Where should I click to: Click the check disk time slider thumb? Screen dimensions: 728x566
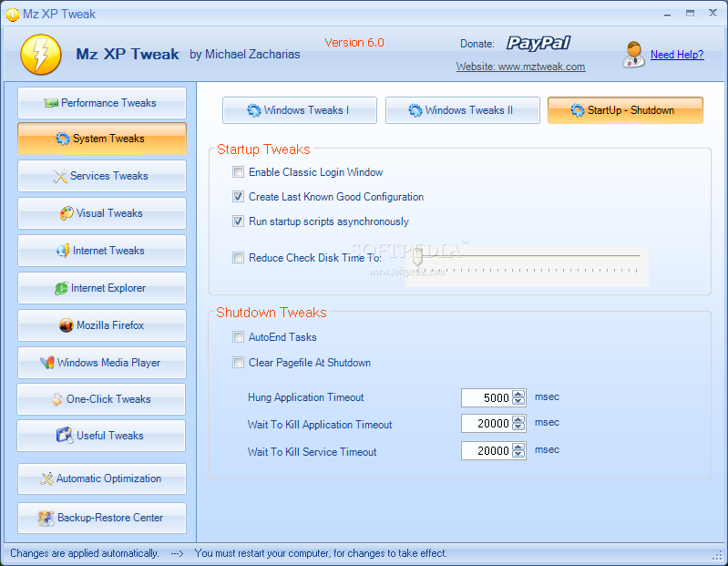tap(417, 257)
